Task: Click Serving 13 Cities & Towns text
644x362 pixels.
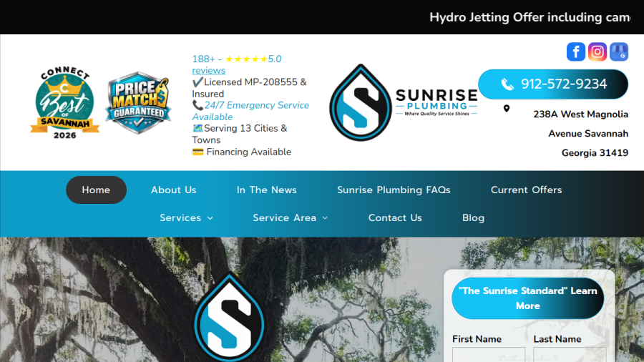Action: point(240,134)
